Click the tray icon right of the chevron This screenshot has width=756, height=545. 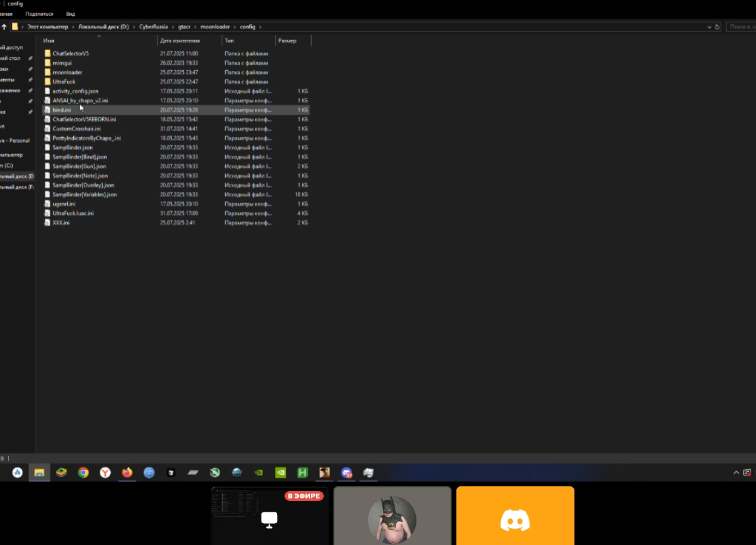748,472
